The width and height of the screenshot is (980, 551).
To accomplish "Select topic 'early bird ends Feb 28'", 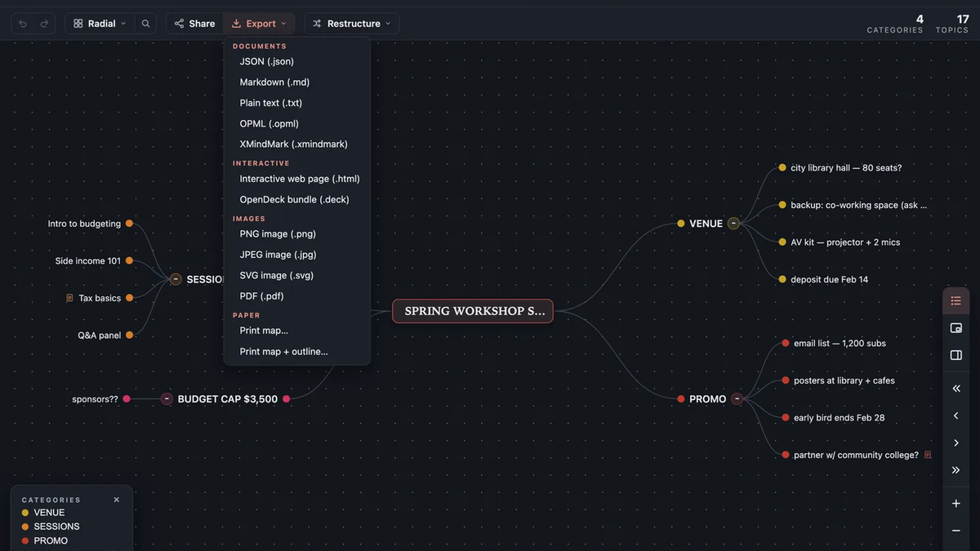I will tap(839, 418).
